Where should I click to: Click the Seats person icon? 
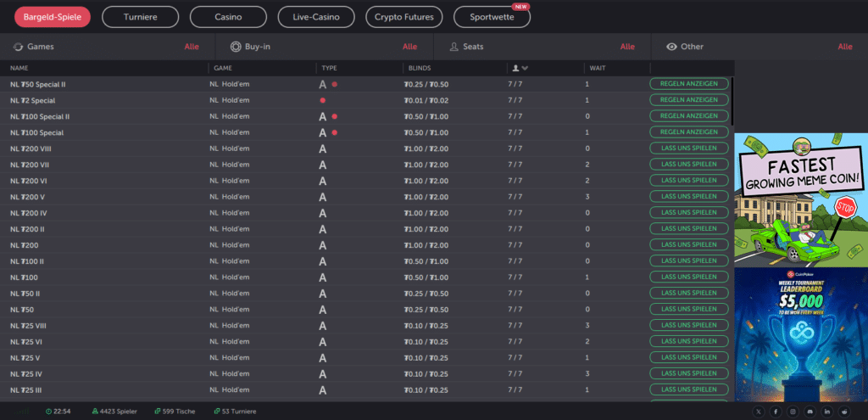[454, 47]
